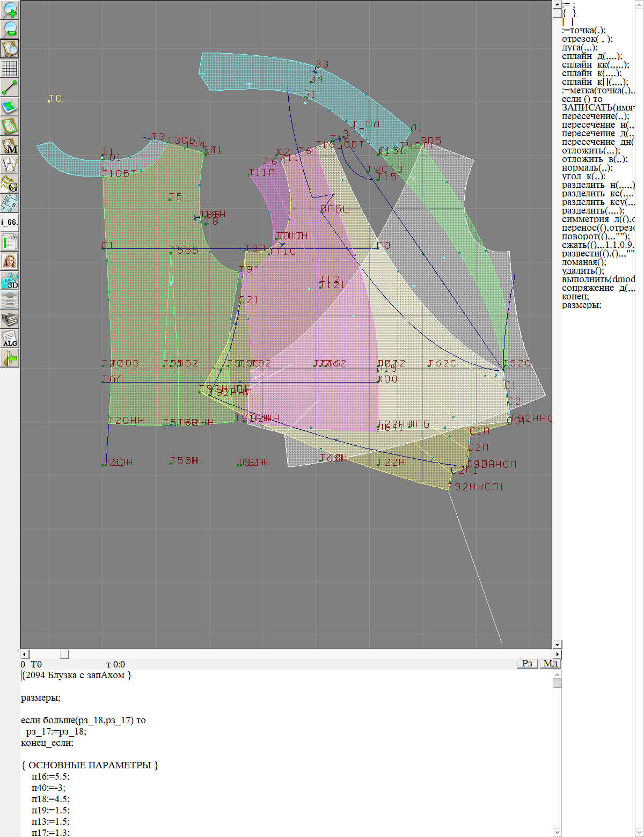The width and height of the screenshot is (644, 837).
Task: Click the exit door icon
Action: tap(10, 358)
